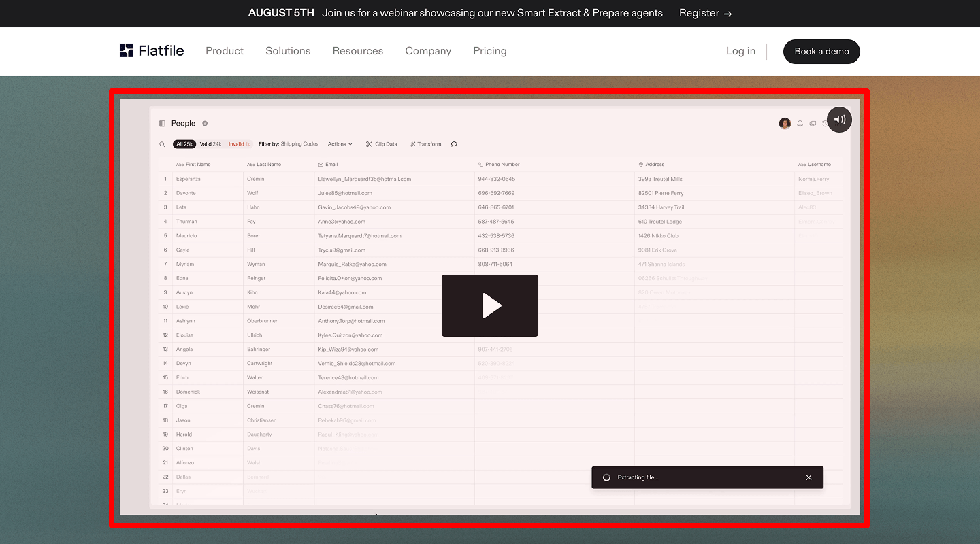The height and width of the screenshot is (544, 980).
Task: Click the Register webinar link
Action: click(705, 13)
